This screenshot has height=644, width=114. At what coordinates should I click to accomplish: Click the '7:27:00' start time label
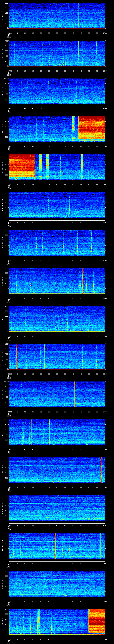[x=9, y=450]
